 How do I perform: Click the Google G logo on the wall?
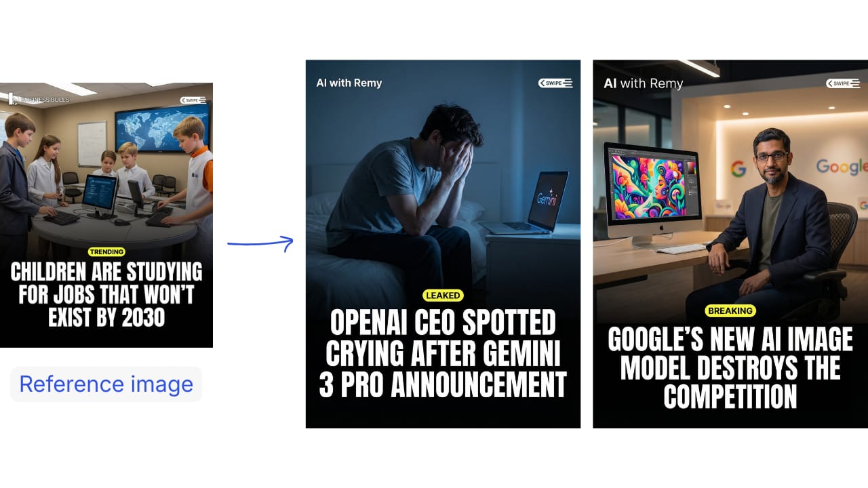coord(738,169)
